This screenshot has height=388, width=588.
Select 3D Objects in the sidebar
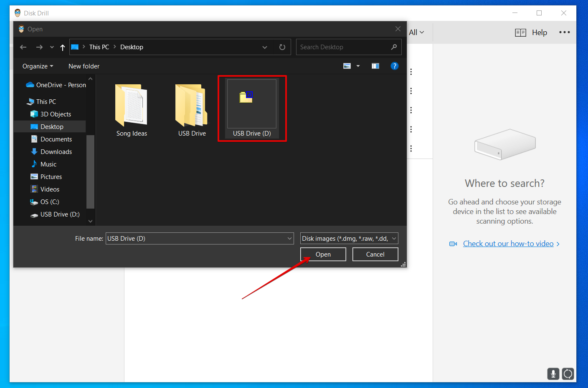[x=51, y=114]
